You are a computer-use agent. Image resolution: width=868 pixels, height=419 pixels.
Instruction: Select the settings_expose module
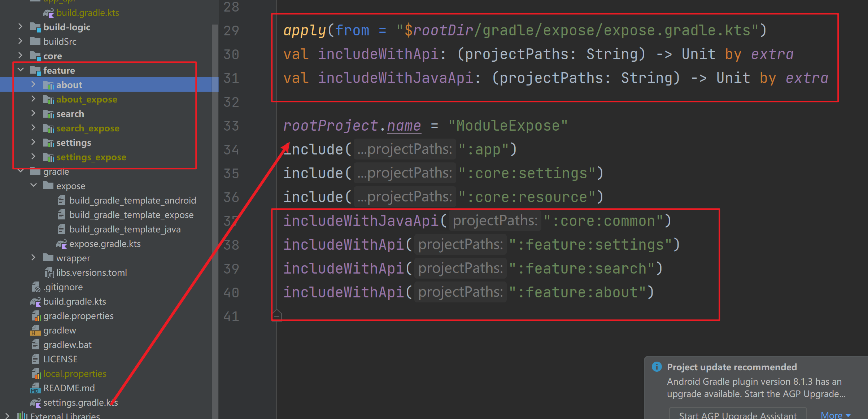91,157
